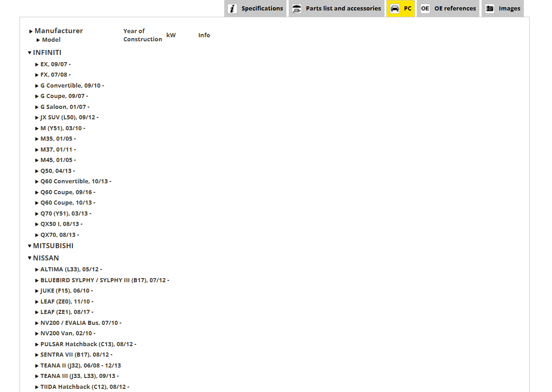
Task: Open BLUEBIRD SYLPHY / SYLPHY III (B17) row
Action: (x=105, y=280)
